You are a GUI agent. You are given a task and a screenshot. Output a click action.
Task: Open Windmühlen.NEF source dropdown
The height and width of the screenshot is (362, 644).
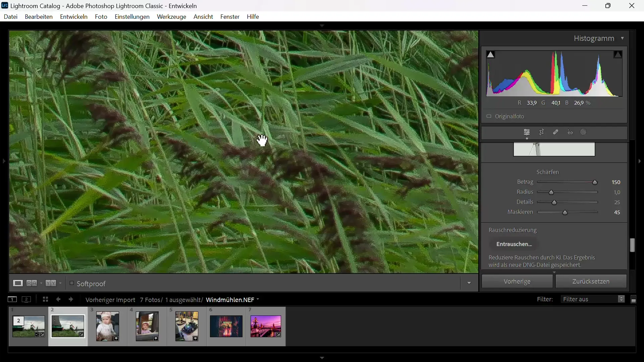(233, 300)
